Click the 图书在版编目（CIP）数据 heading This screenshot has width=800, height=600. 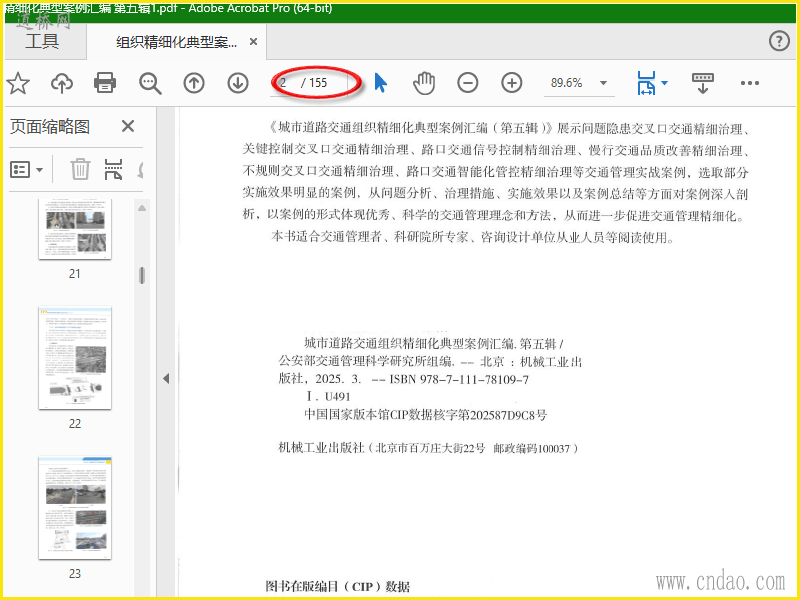click(337, 586)
